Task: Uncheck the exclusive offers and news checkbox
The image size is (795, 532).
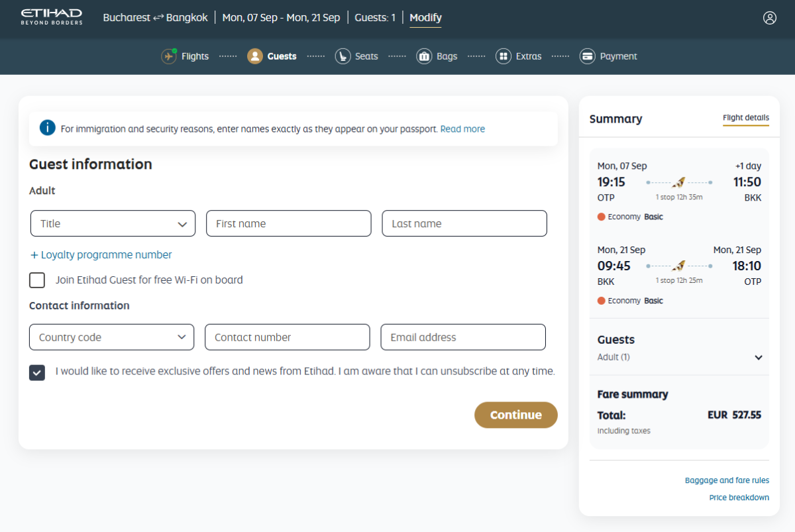Action: pos(37,372)
